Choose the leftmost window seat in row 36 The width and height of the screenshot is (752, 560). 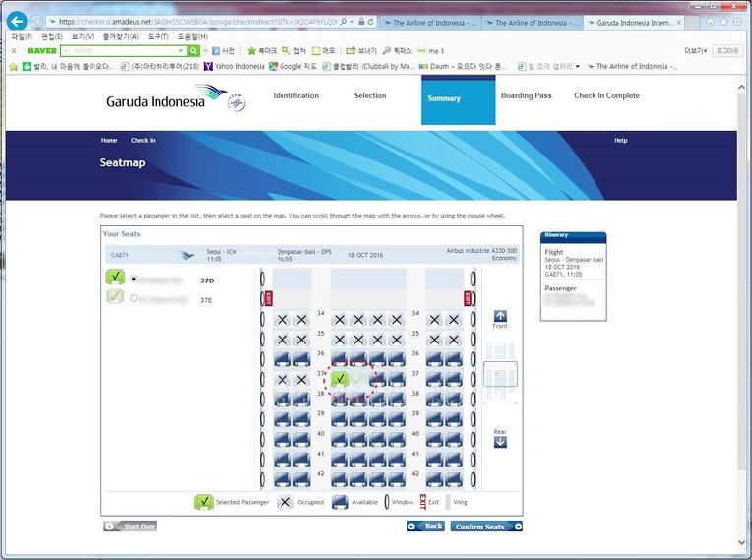point(282,359)
